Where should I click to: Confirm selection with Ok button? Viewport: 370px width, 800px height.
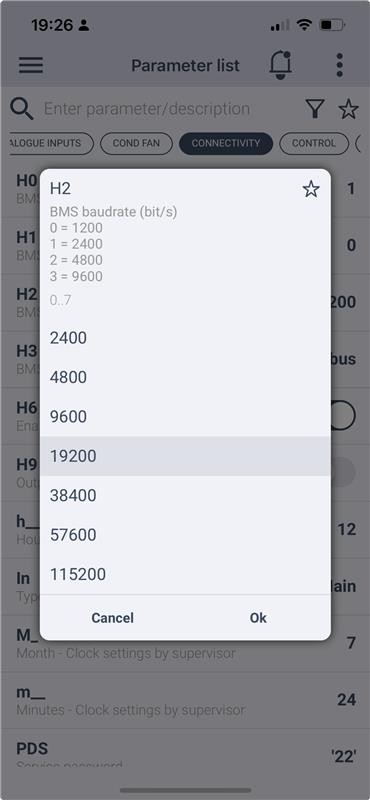tap(258, 618)
